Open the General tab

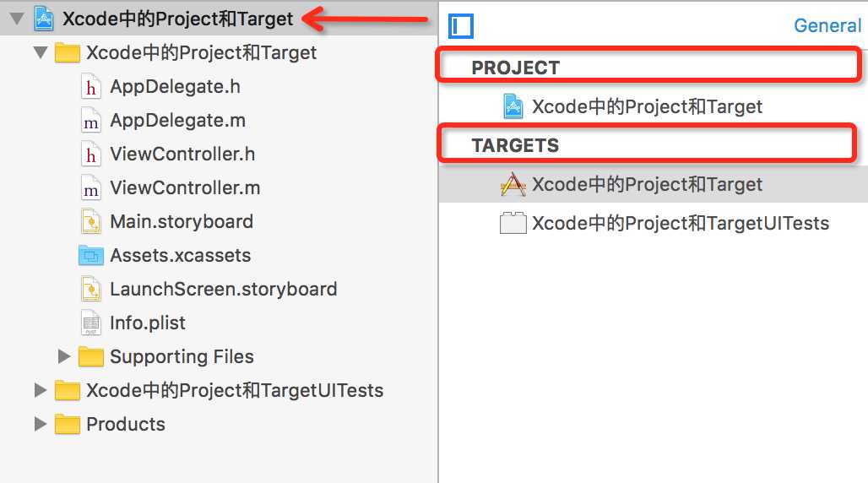coord(827,25)
